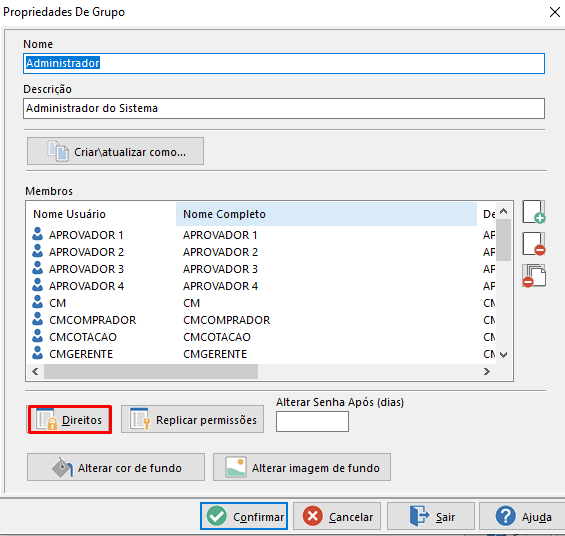Click Nome Completo cell APROVADOR 1

click(220, 235)
